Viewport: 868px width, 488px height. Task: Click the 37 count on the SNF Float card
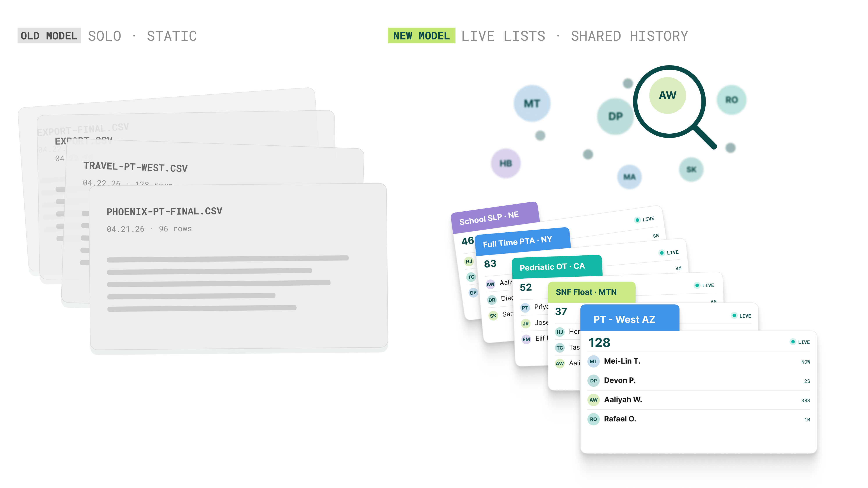(x=561, y=311)
